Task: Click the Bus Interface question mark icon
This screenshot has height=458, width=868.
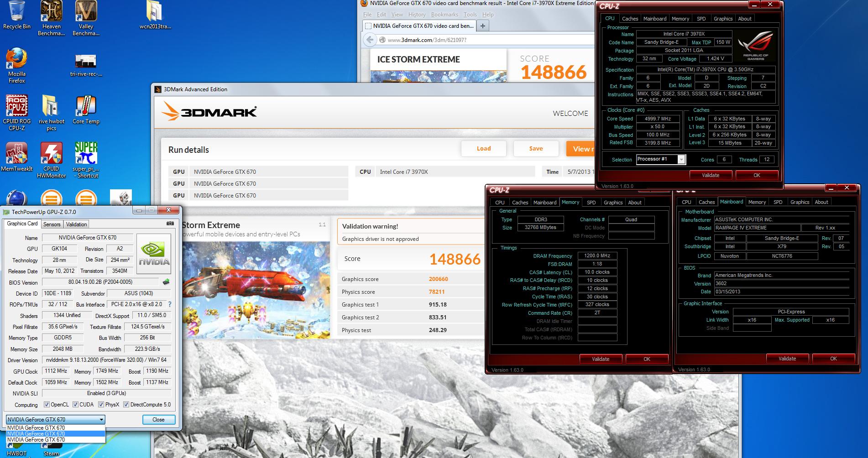Action: tap(170, 304)
